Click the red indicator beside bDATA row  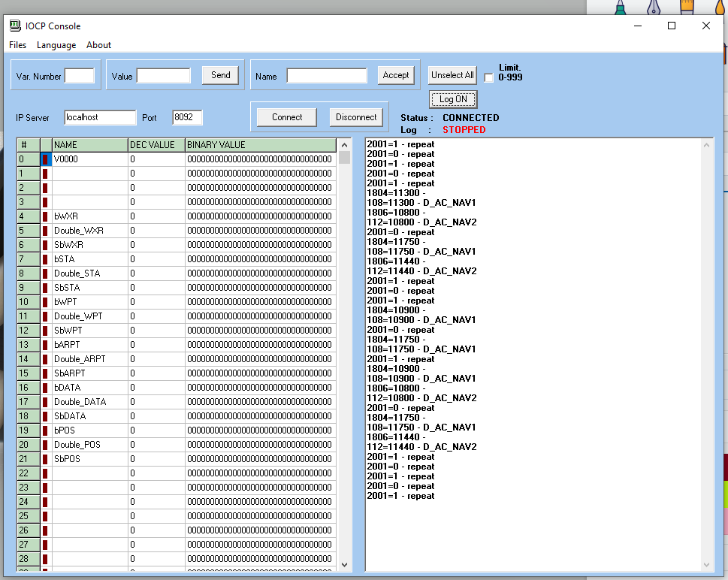point(45,388)
